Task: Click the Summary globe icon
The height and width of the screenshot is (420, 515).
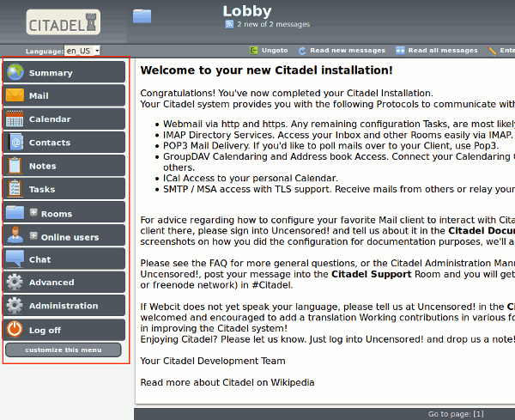Action: pyautogui.click(x=15, y=72)
